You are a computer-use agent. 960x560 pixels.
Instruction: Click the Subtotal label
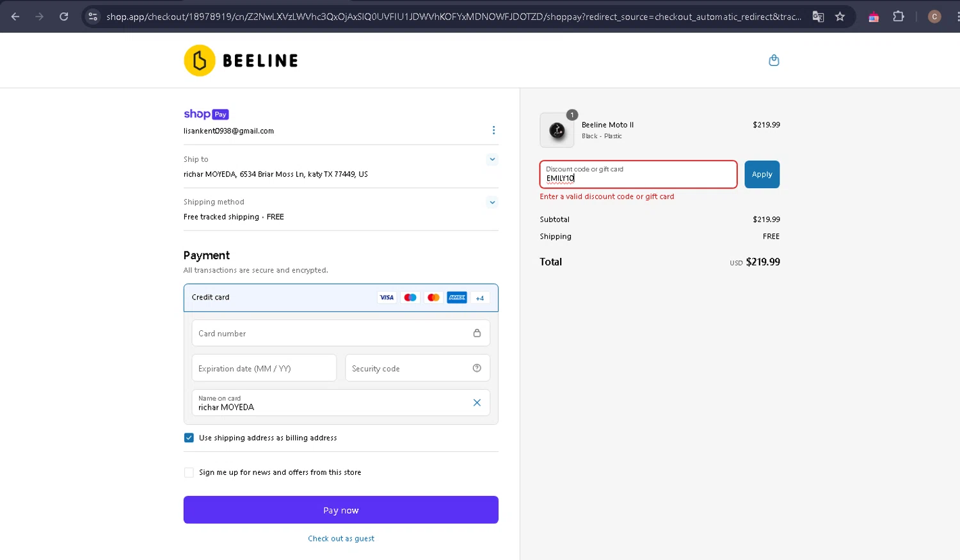coord(555,220)
